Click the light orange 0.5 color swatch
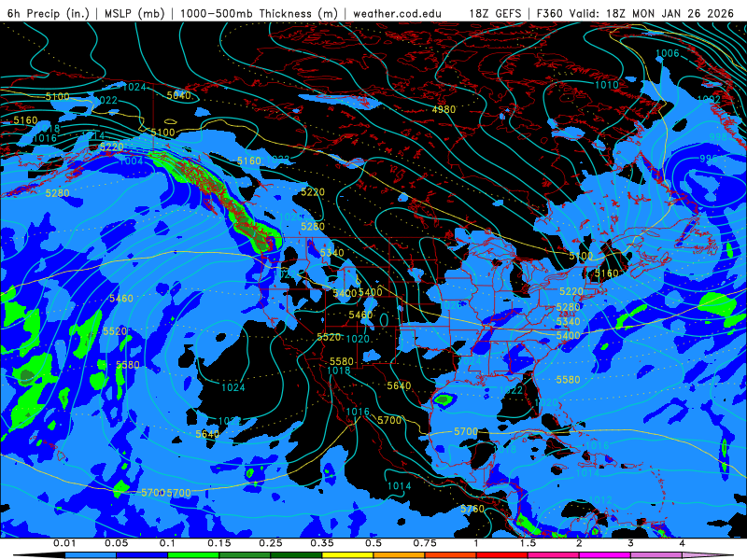The width and height of the screenshot is (747, 560). [400, 555]
